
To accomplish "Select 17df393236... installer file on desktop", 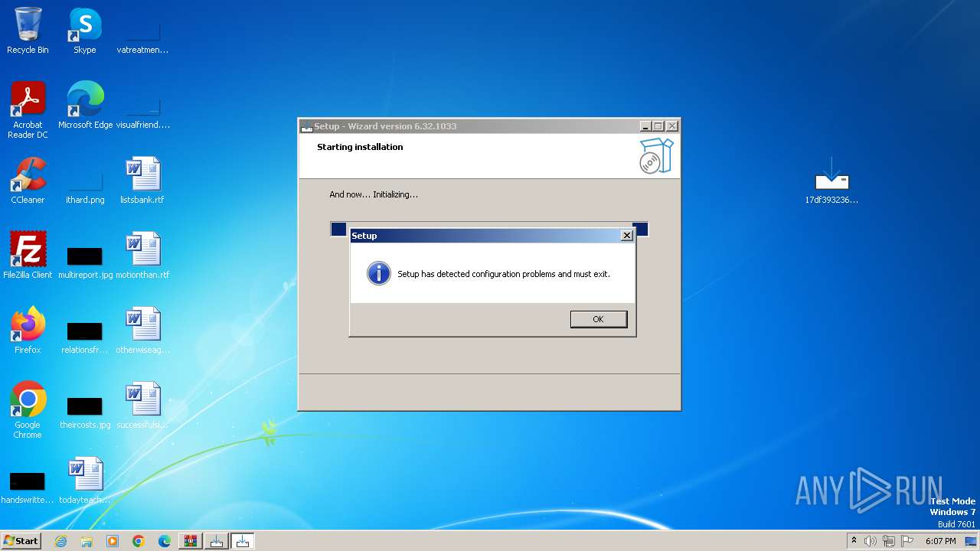I will 831,181.
